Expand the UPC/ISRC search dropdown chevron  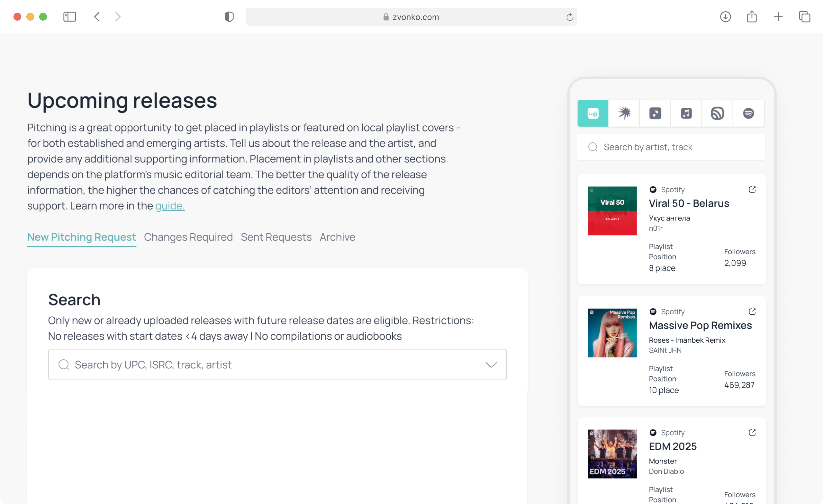pos(491,364)
